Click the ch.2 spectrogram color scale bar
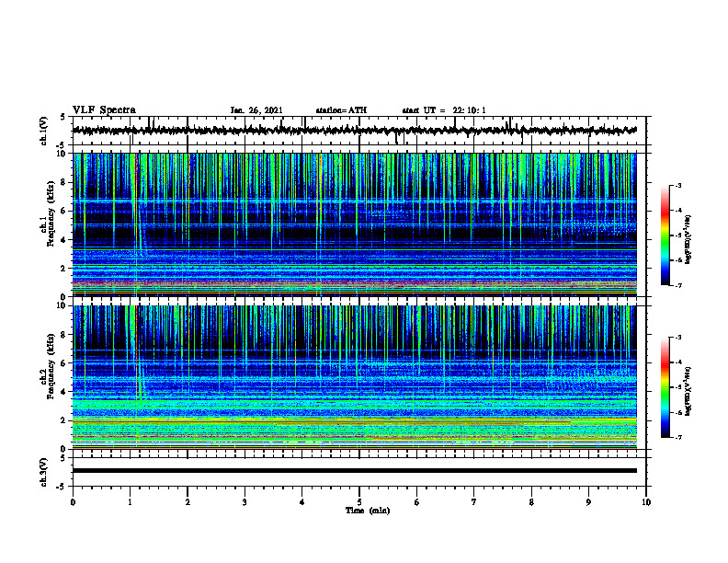Image resolution: width=728 pixels, height=563 pixels. [665, 387]
